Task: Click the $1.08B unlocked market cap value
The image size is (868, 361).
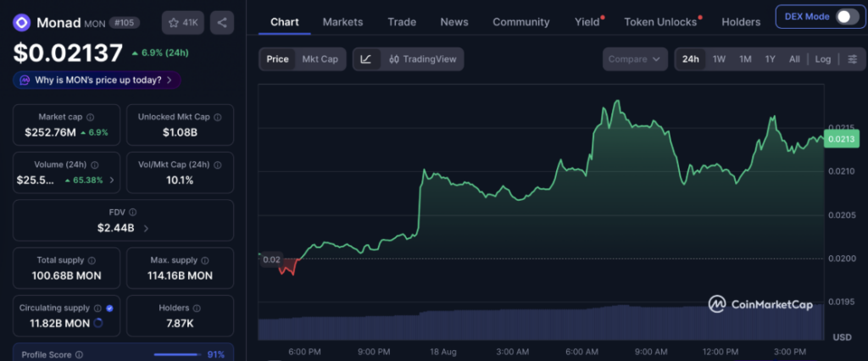Action: [x=180, y=132]
